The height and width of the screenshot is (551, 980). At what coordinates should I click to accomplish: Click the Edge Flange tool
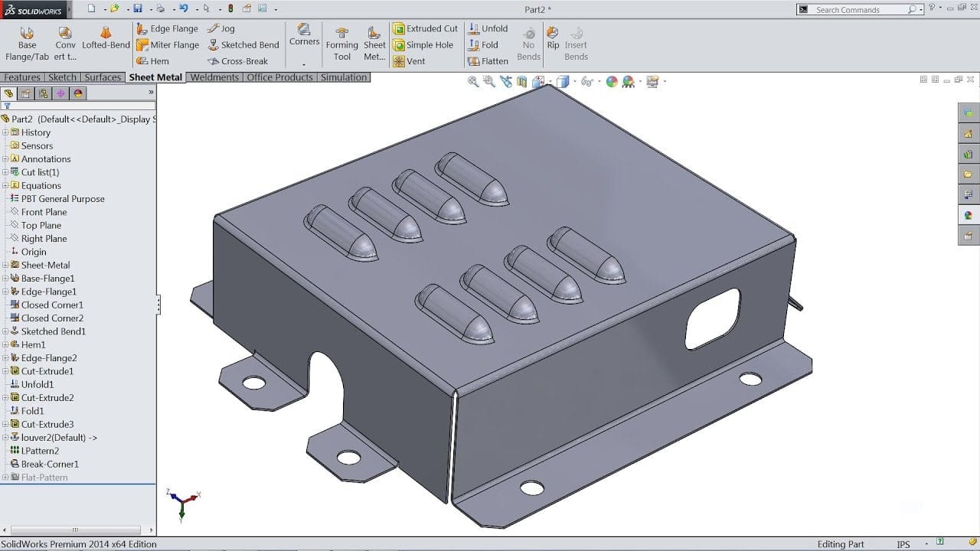(x=167, y=28)
